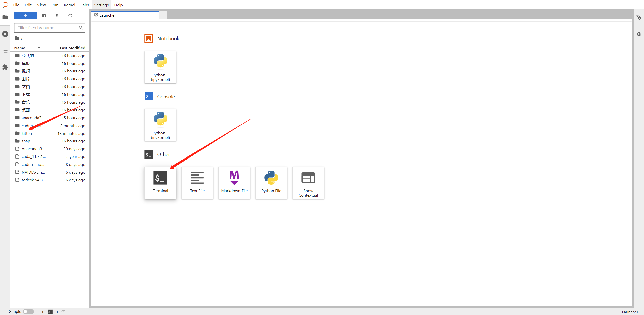Open Running Terminals and Kernels sidebar

[5, 34]
